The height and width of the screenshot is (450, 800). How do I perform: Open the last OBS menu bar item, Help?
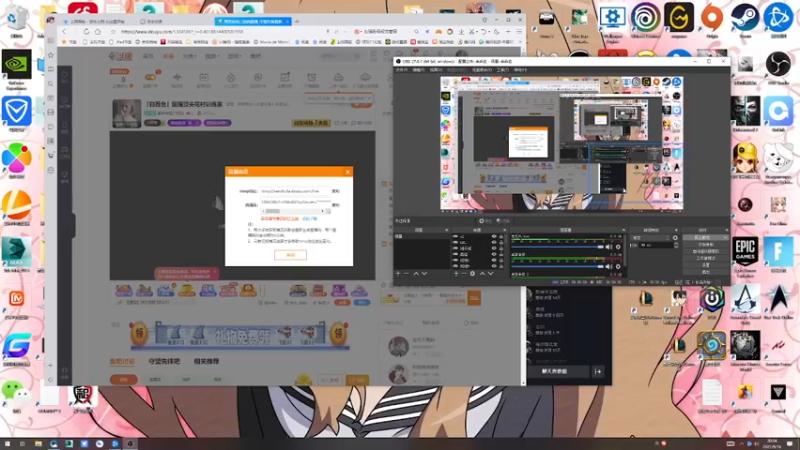pos(520,70)
